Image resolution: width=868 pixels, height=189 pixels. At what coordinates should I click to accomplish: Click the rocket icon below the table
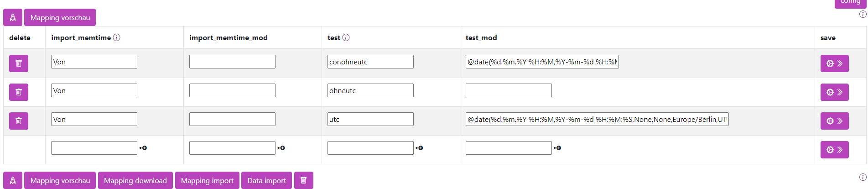click(x=13, y=180)
